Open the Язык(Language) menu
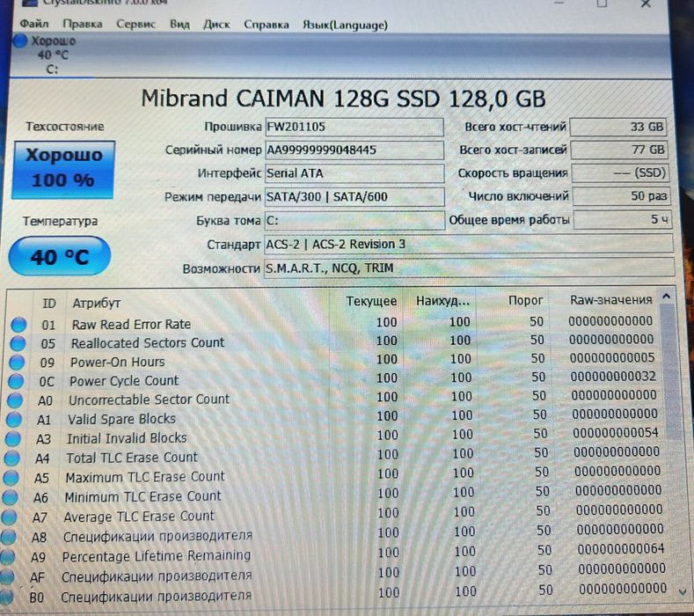Viewport: 694px width, 616px height. point(345,26)
